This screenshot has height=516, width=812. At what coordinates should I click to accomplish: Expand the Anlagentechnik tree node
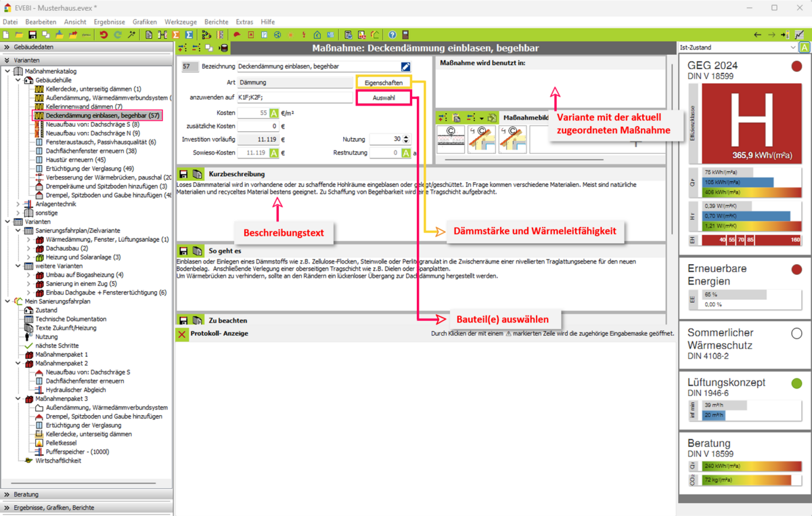(x=18, y=204)
